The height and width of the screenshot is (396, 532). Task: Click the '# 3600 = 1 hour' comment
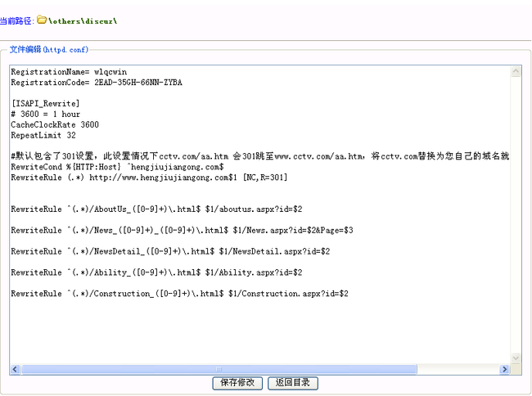pyautogui.click(x=46, y=114)
